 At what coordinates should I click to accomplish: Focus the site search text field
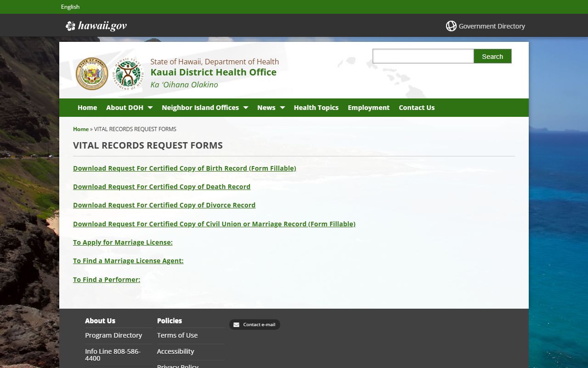coord(423,56)
